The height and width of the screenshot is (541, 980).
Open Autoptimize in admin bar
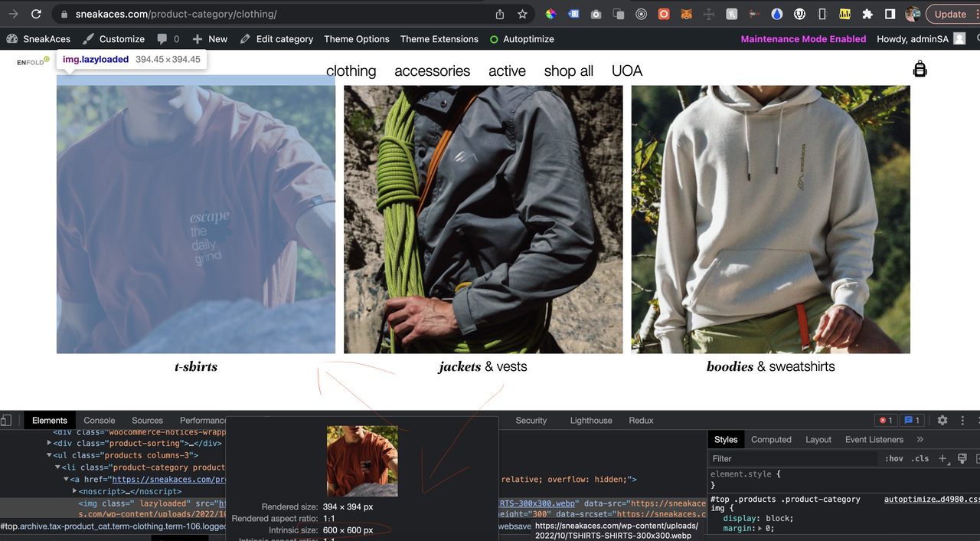click(521, 38)
